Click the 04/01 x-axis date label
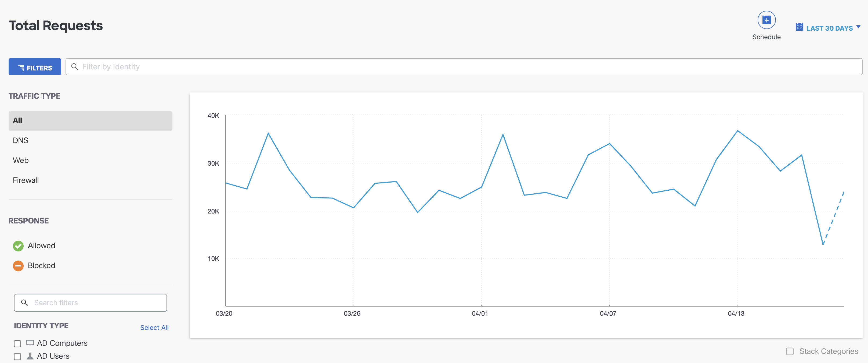Screen dimensions: 868x363 [x=480, y=314]
